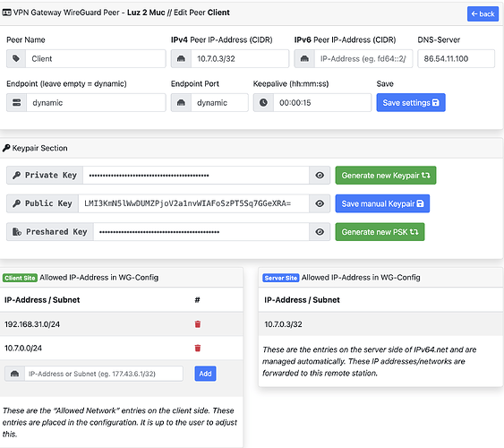Delete the 10.7.0.0/24 allowed subnet
Screen dimensions: 504x448
(198, 348)
